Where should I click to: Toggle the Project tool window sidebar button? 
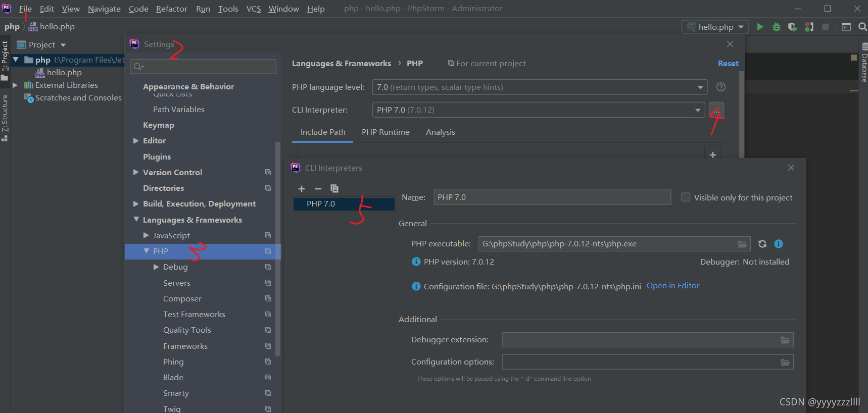pyautogui.click(x=5, y=61)
